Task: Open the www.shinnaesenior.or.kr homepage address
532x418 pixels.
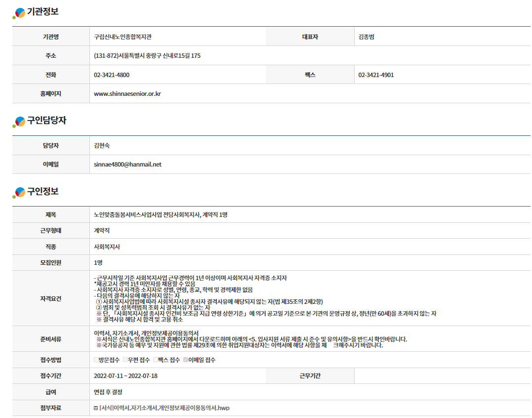Action: [x=127, y=94]
